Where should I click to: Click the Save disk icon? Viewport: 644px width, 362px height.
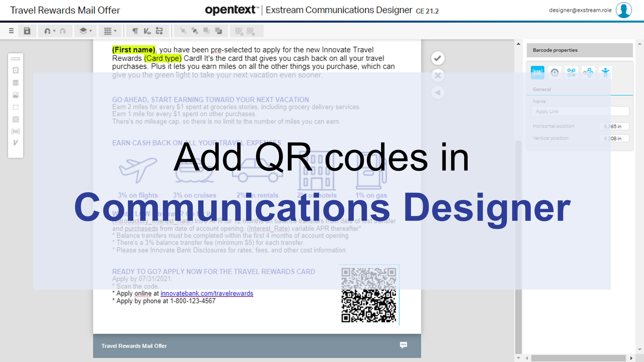coord(27,31)
